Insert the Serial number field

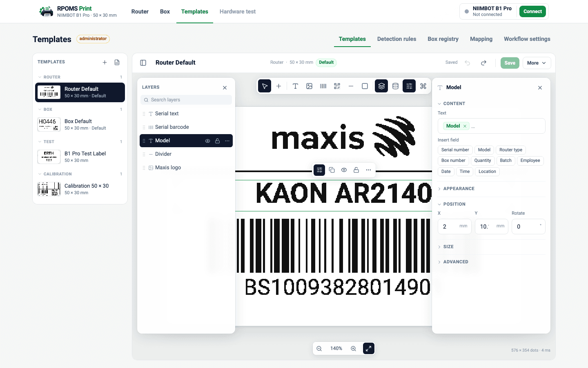click(455, 150)
